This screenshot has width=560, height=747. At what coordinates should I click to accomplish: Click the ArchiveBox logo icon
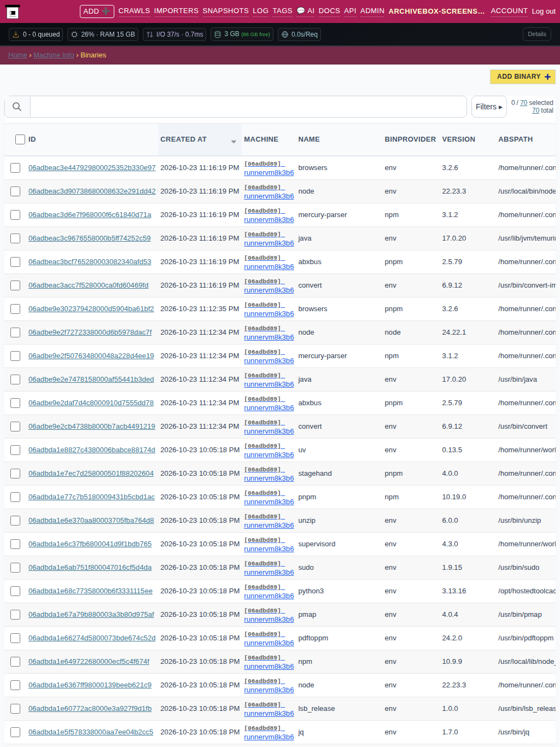pos(13,11)
